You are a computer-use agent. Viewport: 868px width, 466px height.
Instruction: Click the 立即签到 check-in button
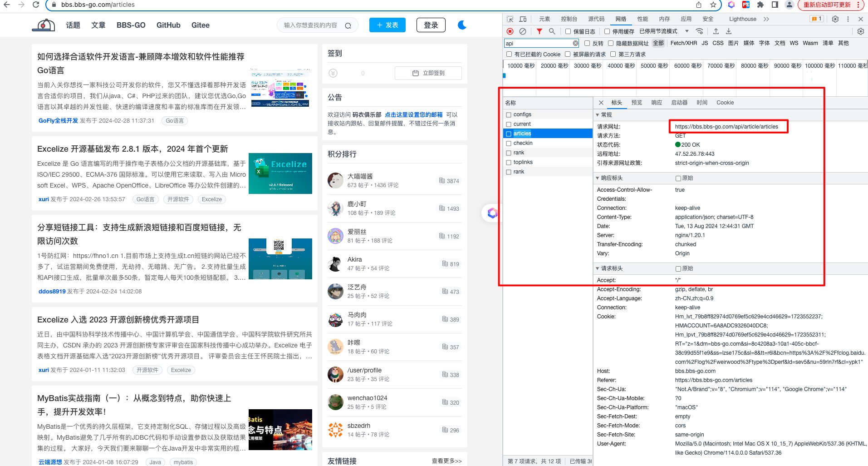tap(428, 73)
